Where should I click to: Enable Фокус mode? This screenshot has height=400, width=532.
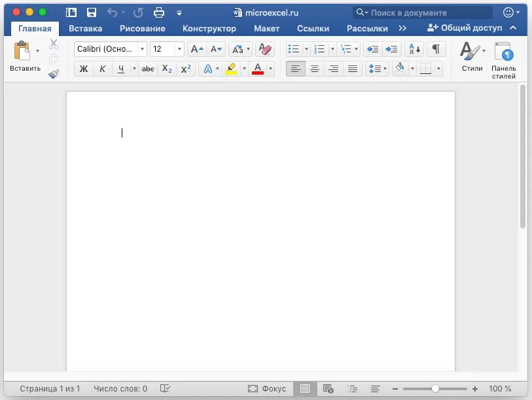coord(267,388)
